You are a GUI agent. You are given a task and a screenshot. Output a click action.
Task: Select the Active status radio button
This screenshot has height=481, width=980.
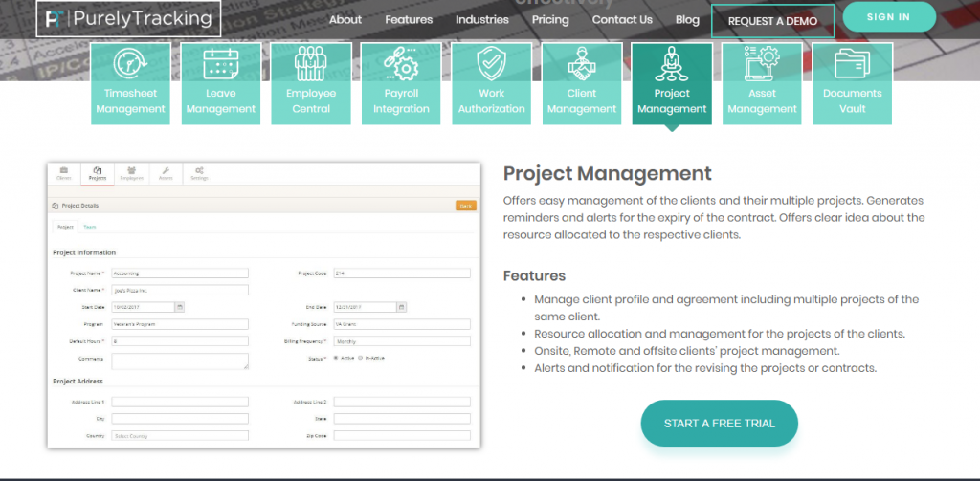pyautogui.click(x=336, y=358)
